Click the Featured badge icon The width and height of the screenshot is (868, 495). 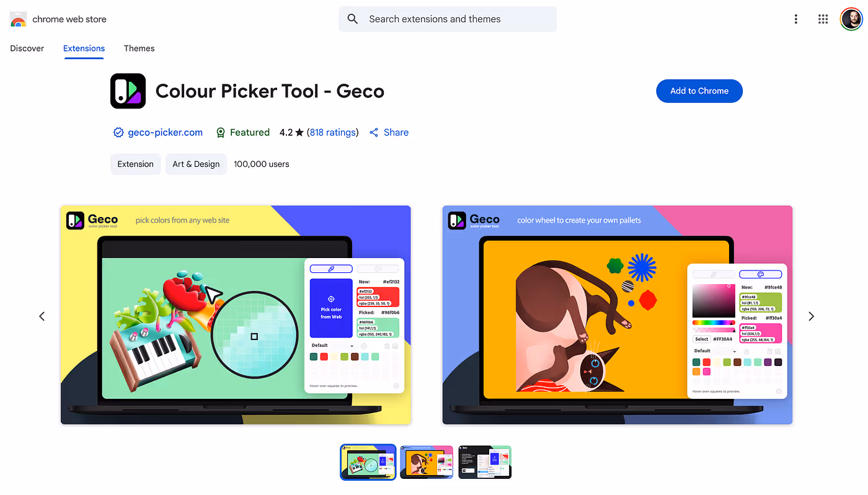point(220,132)
